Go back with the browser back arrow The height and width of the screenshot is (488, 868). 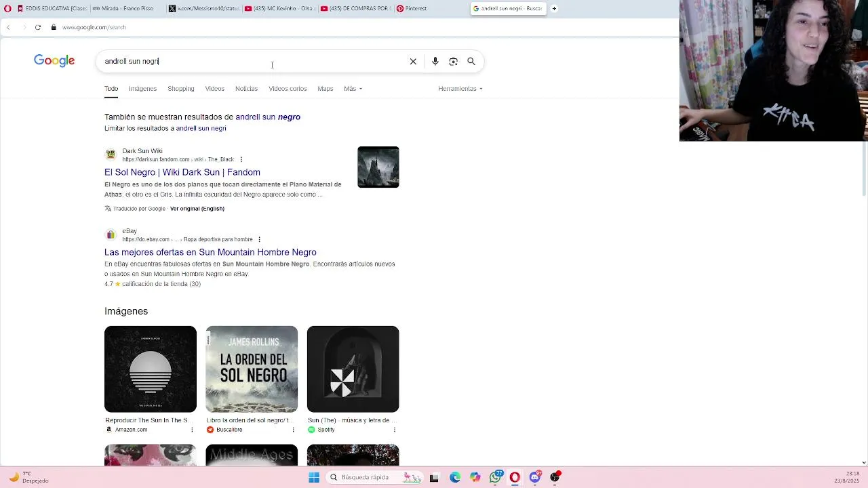point(8,27)
